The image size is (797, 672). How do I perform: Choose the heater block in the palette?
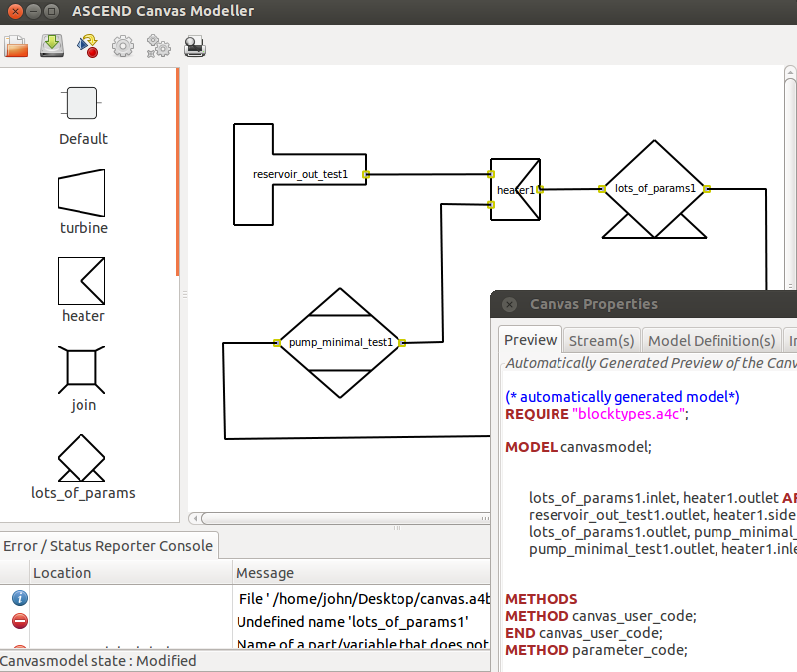tap(82, 290)
